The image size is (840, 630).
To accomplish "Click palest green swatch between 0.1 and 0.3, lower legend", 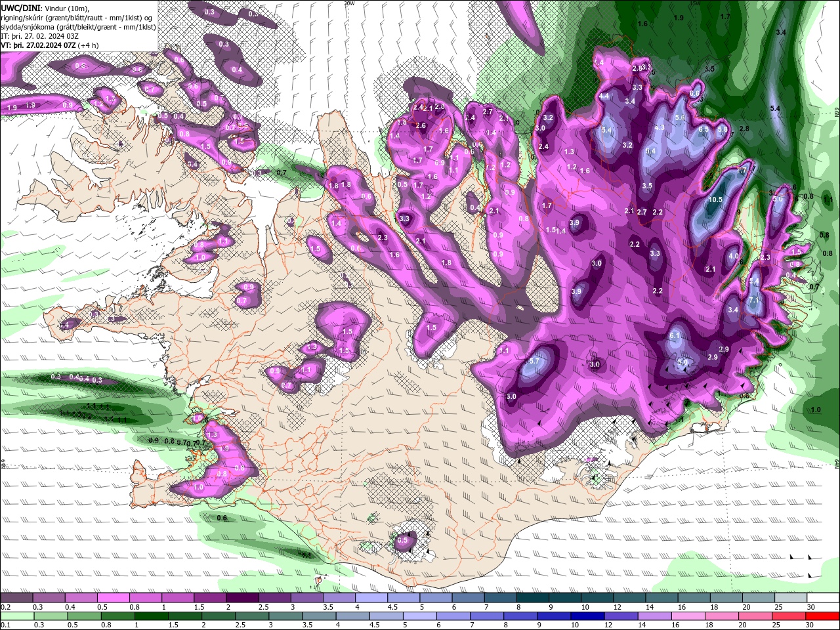I will (17, 616).
